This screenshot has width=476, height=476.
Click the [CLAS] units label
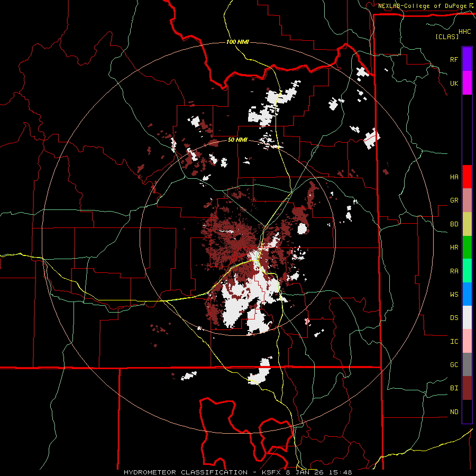pos(447,36)
